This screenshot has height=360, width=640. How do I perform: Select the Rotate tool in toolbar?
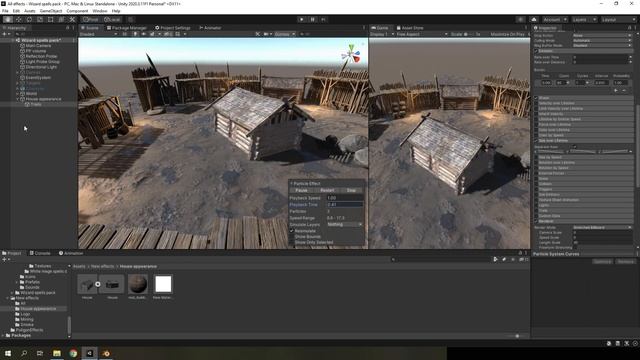[x=29, y=19]
